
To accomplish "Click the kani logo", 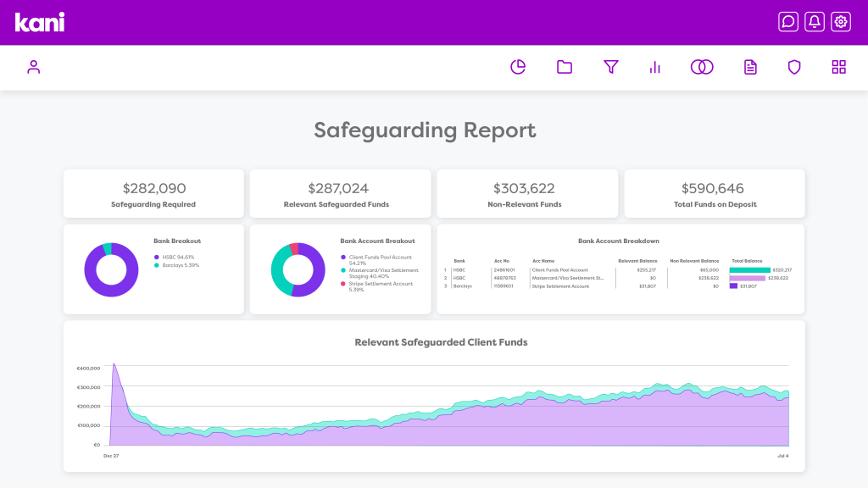I will [40, 22].
